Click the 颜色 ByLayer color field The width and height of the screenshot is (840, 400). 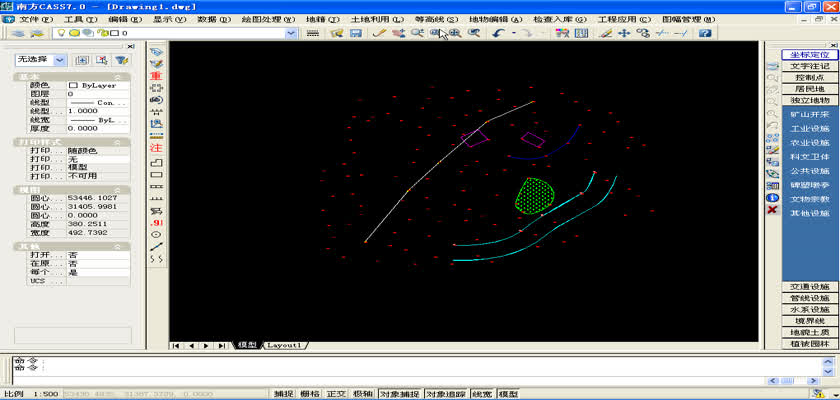point(98,86)
